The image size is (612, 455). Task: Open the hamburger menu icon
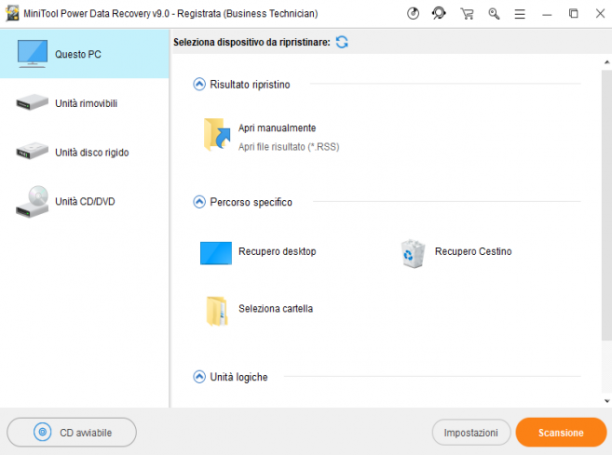pos(519,14)
